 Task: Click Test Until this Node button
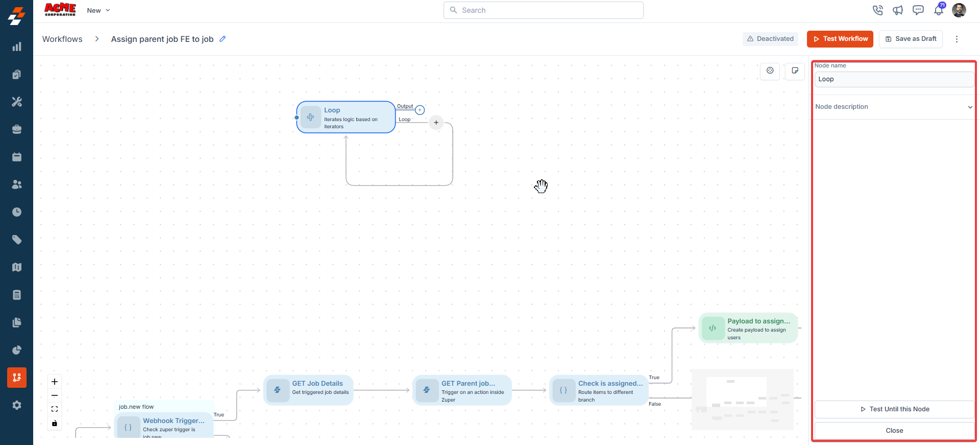click(894, 409)
